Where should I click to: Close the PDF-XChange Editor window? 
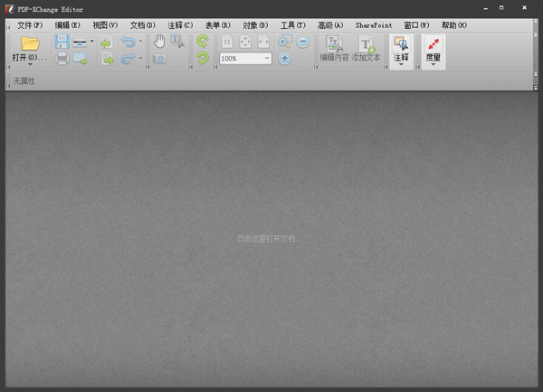click(525, 7)
